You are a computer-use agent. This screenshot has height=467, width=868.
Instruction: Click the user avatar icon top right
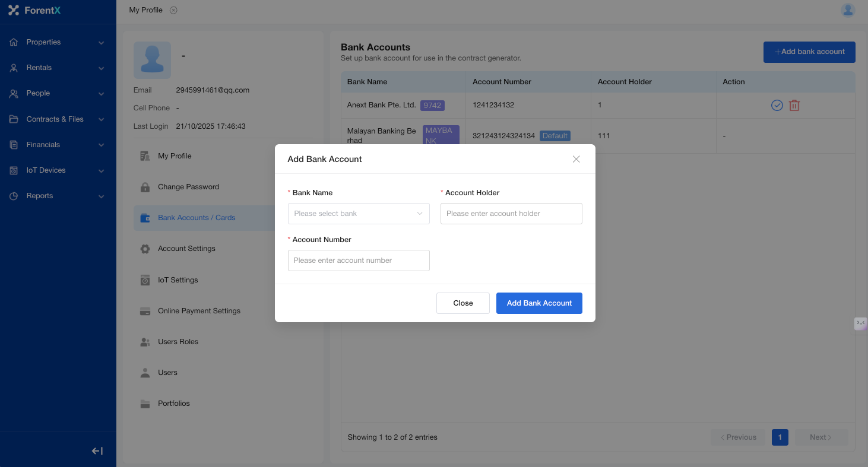tap(848, 10)
